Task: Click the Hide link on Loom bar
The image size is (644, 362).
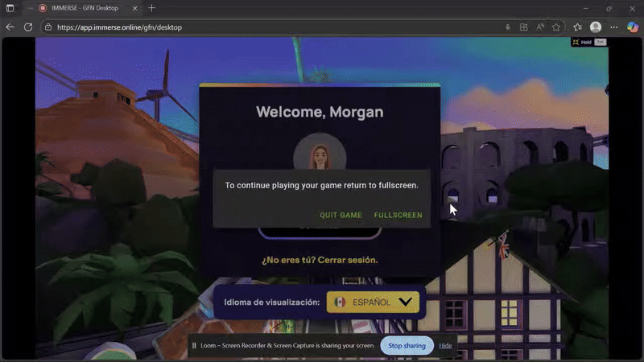Action: click(445, 345)
